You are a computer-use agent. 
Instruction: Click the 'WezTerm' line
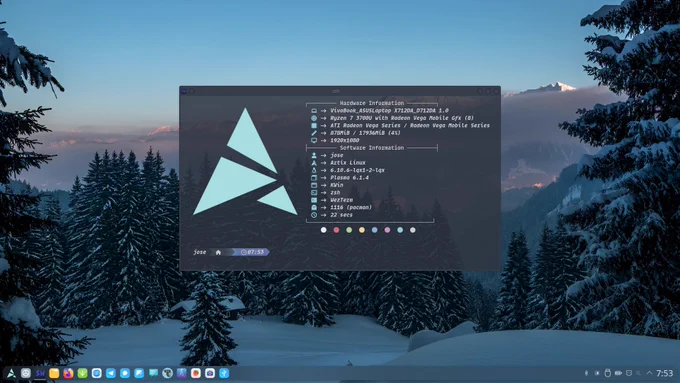tap(341, 200)
